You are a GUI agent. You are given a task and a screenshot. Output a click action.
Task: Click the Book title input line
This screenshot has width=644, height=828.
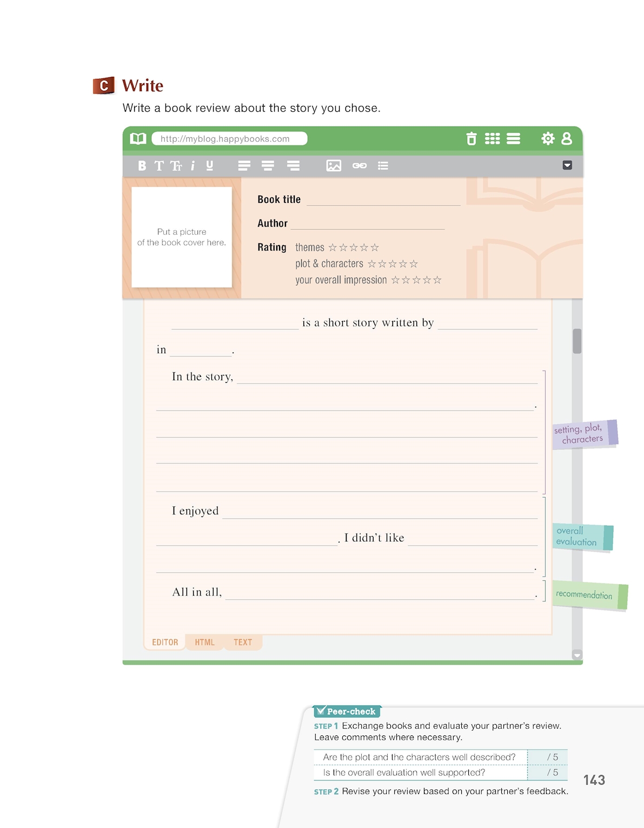point(383,200)
